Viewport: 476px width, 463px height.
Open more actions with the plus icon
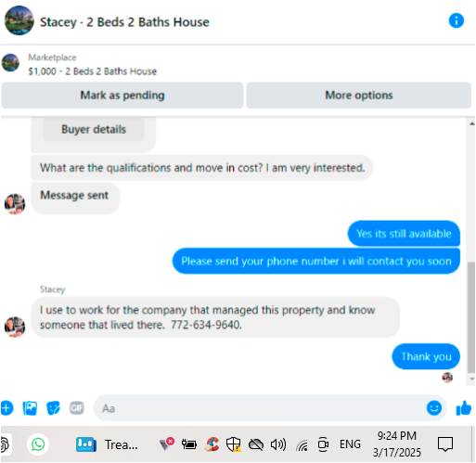coord(6,408)
